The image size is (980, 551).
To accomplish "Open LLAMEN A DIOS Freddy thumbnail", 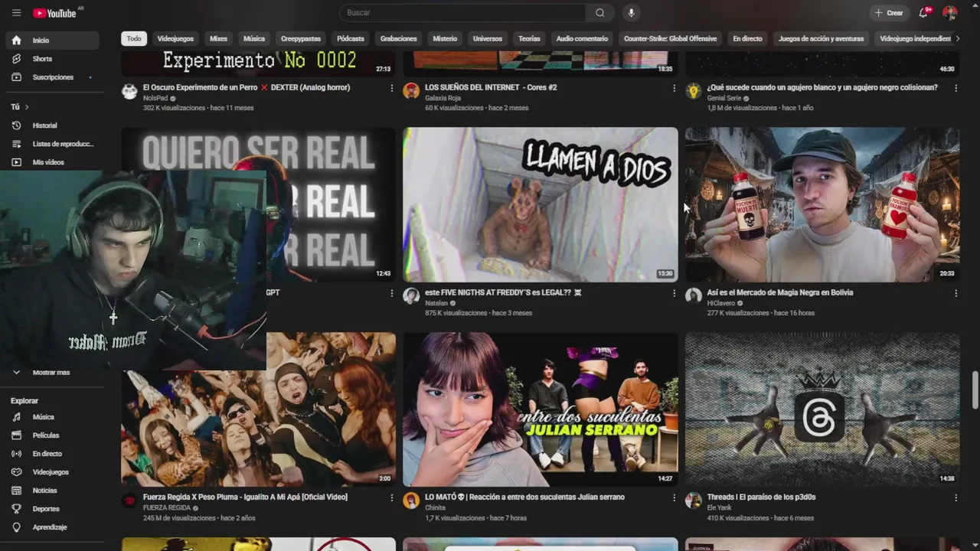I will coord(541,204).
